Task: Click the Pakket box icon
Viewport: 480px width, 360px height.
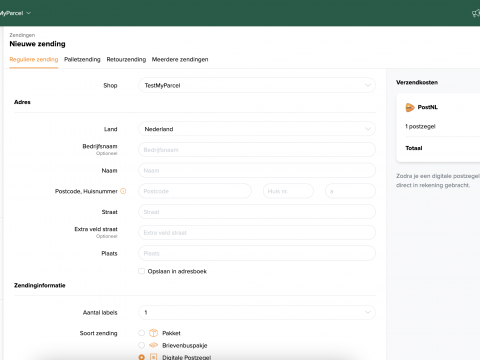Action: (153, 333)
